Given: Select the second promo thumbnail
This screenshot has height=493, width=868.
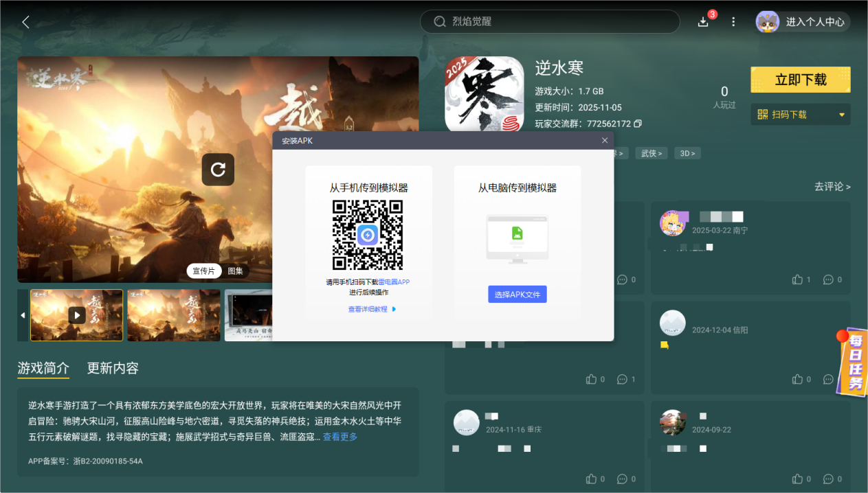Looking at the screenshot, I should click(x=174, y=315).
